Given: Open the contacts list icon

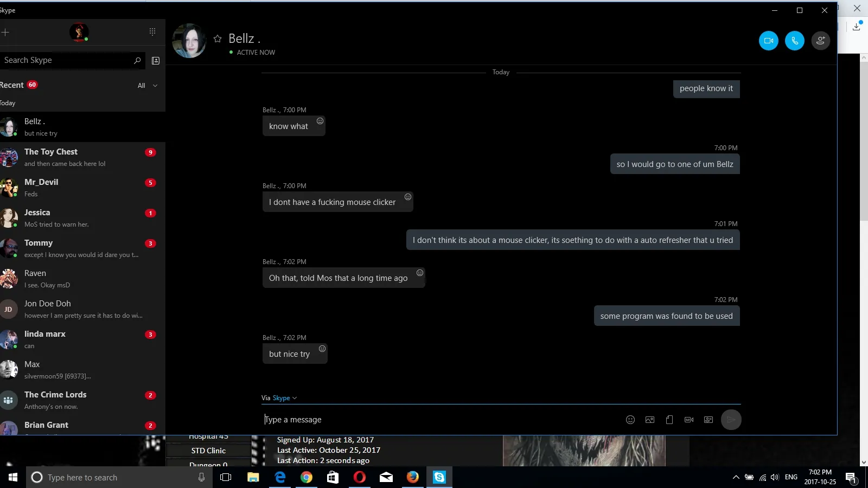Looking at the screenshot, I should tap(156, 60).
